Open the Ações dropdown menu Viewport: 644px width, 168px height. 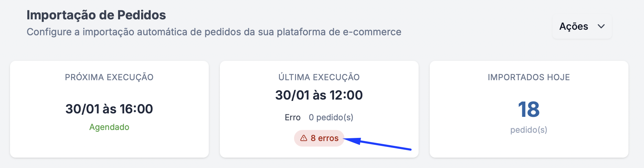tap(582, 27)
